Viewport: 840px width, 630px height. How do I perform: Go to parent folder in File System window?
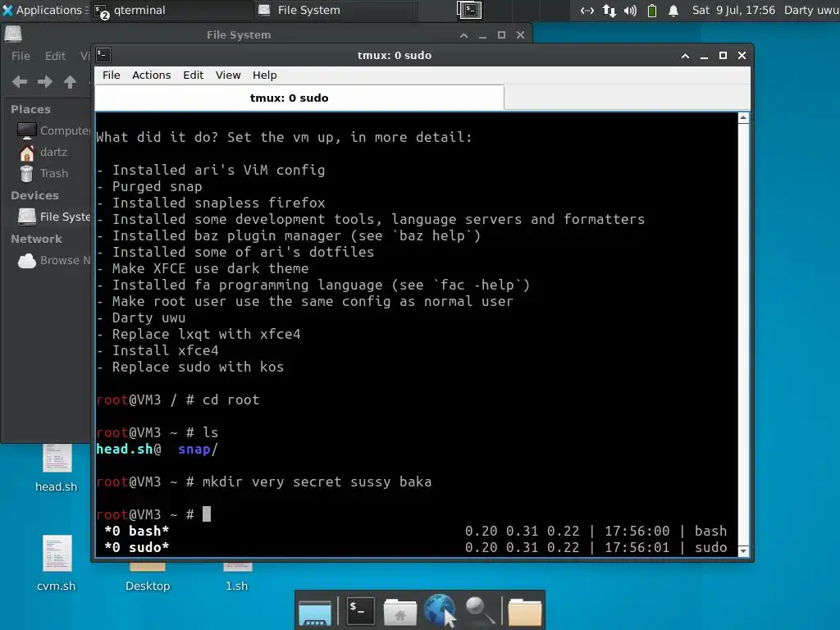pos(70,82)
